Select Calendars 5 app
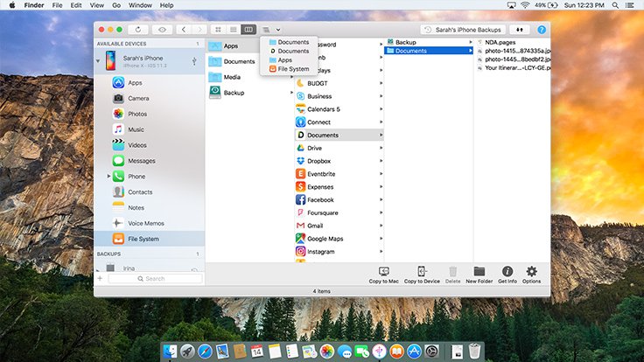The image size is (644, 362). [x=339, y=109]
